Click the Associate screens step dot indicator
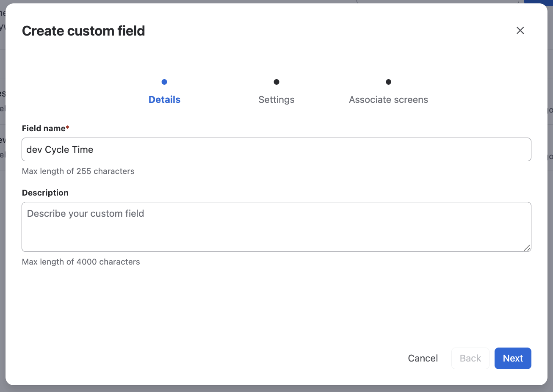Screen dimensions: 553x392 [x=388, y=82]
